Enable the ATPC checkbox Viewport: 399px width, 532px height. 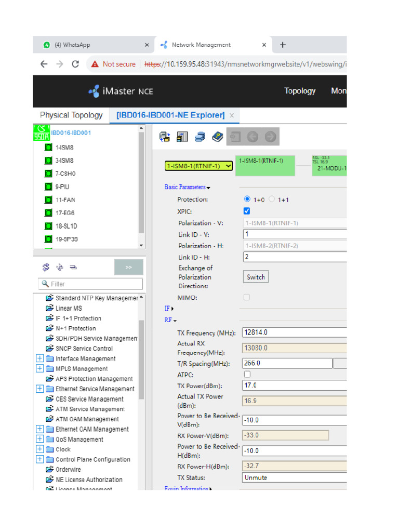coord(247,374)
